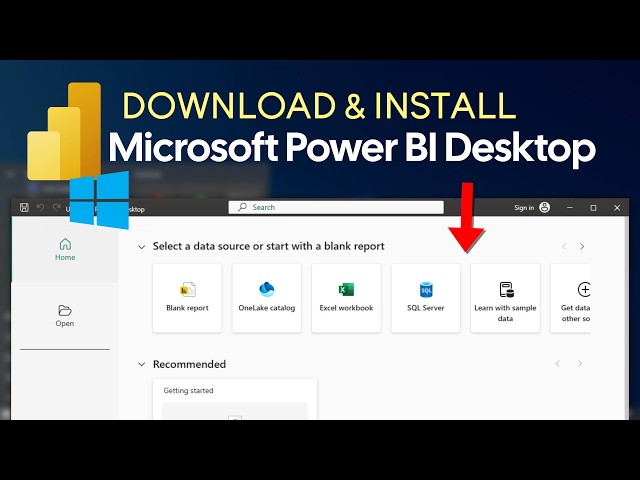Click the Sign in link

524,208
